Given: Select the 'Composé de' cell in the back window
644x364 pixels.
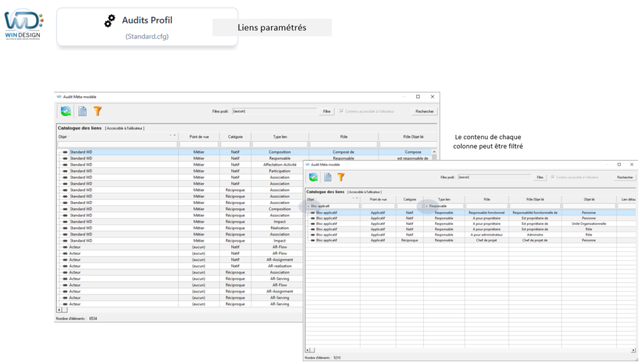Looking at the screenshot, I should (x=343, y=152).
